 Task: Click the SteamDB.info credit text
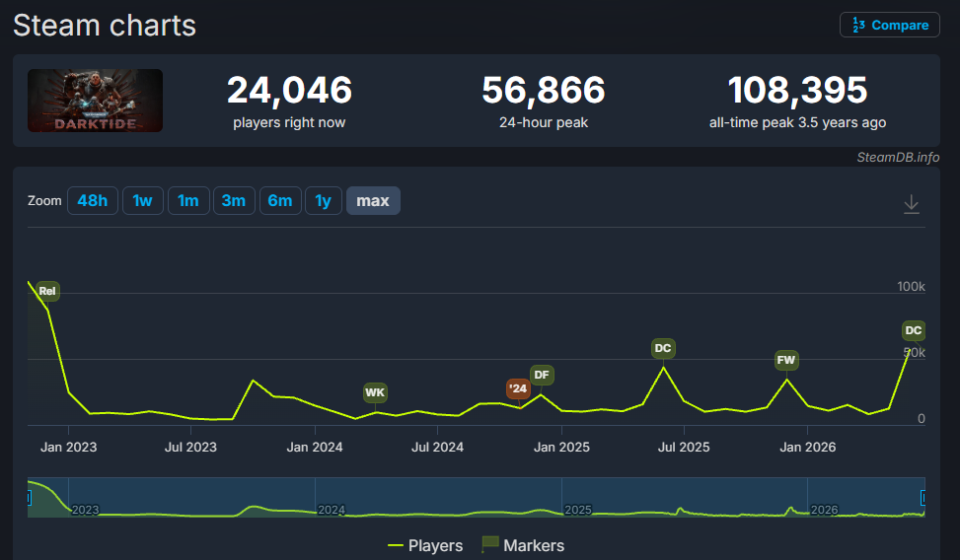[x=898, y=158]
